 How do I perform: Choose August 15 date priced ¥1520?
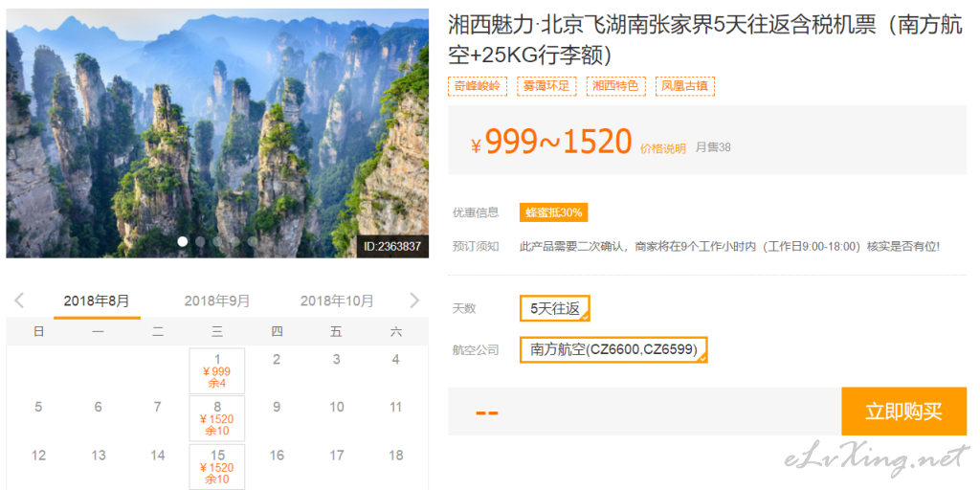217,467
